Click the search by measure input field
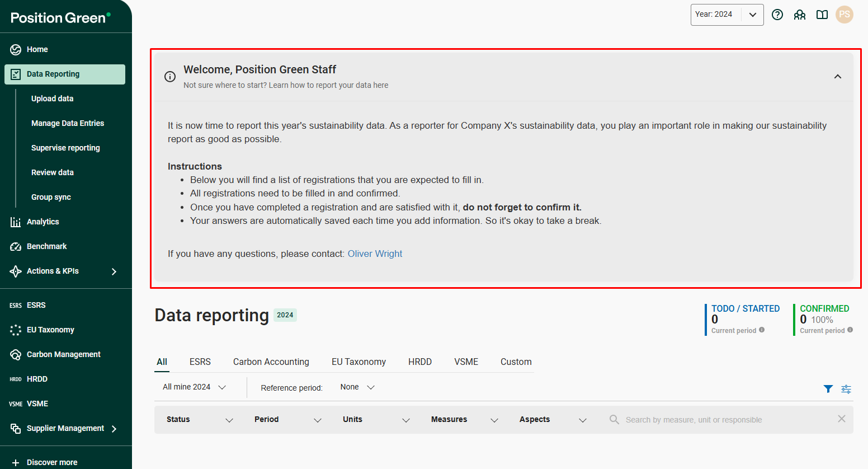Viewport: 868px width, 469px height. [x=727, y=419]
